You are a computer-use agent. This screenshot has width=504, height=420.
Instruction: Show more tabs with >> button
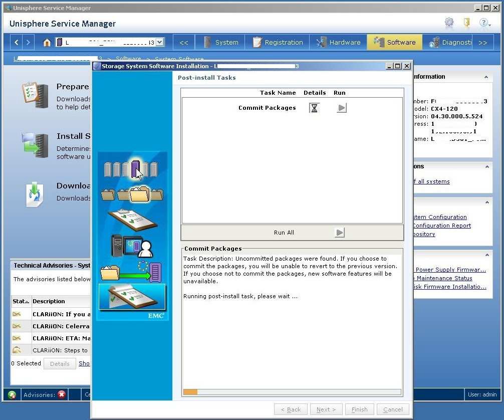click(x=483, y=43)
